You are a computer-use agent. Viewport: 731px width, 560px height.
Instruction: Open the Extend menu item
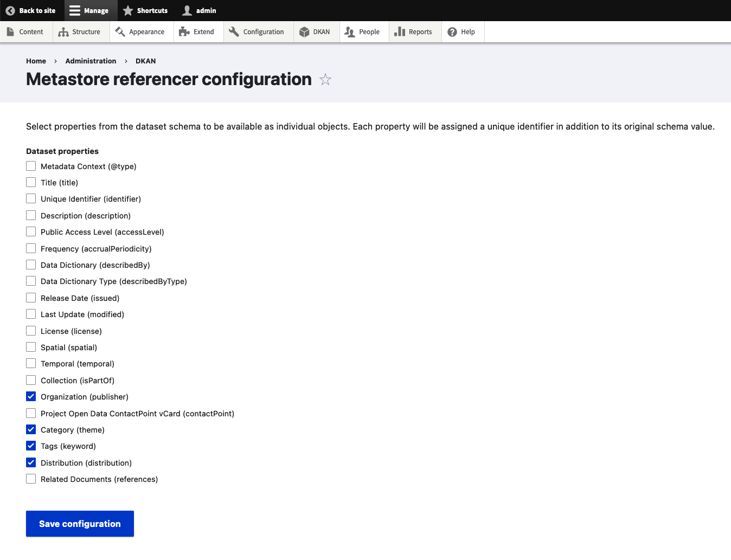pos(198,32)
